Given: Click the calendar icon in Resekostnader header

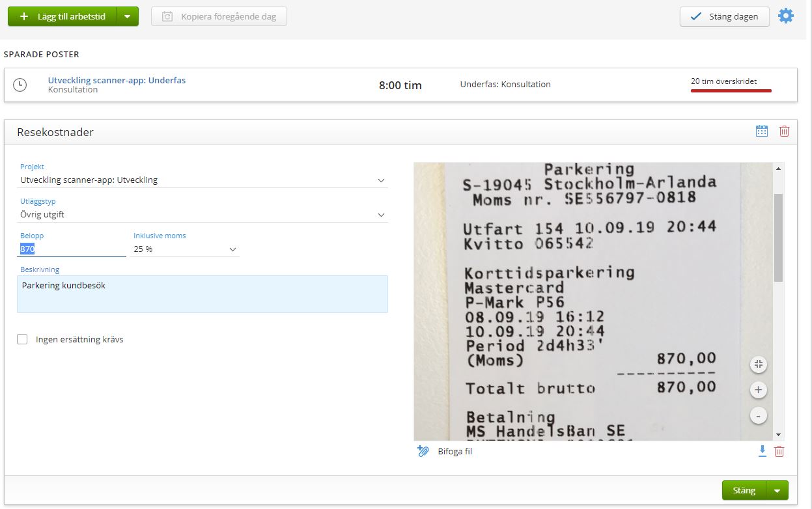Looking at the screenshot, I should point(761,131).
